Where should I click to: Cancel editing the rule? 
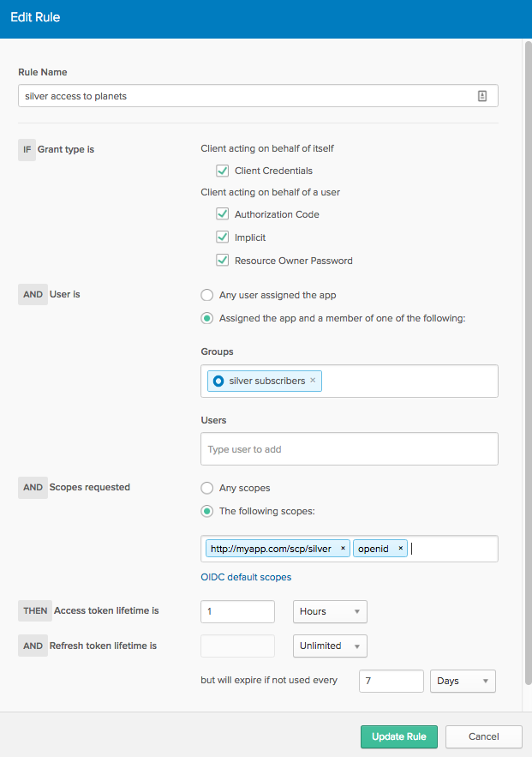(483, 736)
